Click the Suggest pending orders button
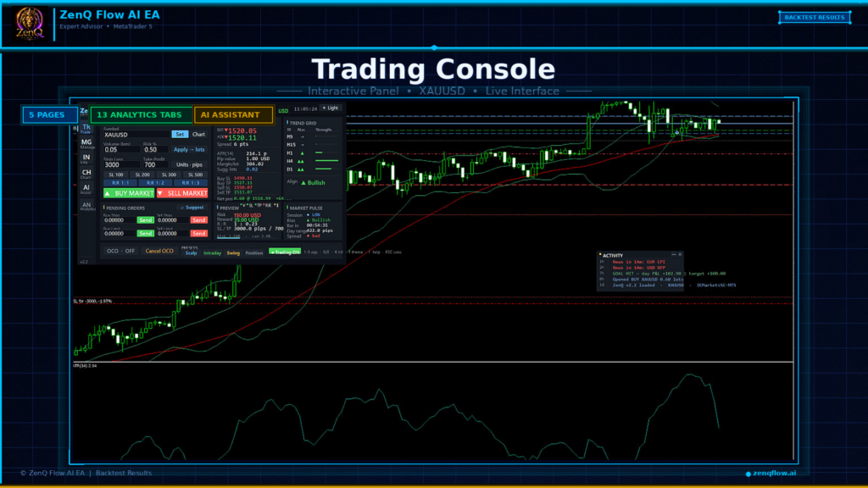868x488 pixels. 192,208
